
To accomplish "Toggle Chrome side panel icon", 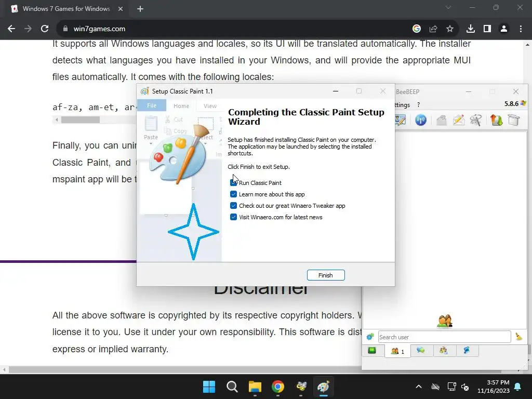I will [487, 29].
